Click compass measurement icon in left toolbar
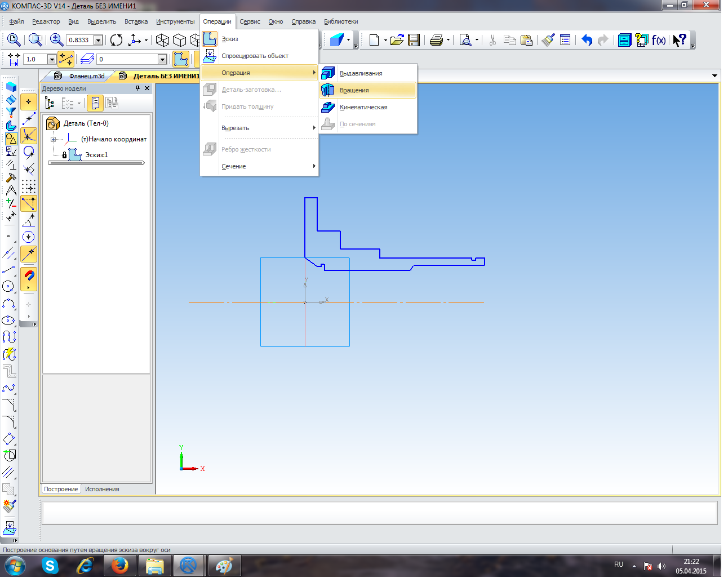This screenshot has height=578, width=728. tap(11, 190)
